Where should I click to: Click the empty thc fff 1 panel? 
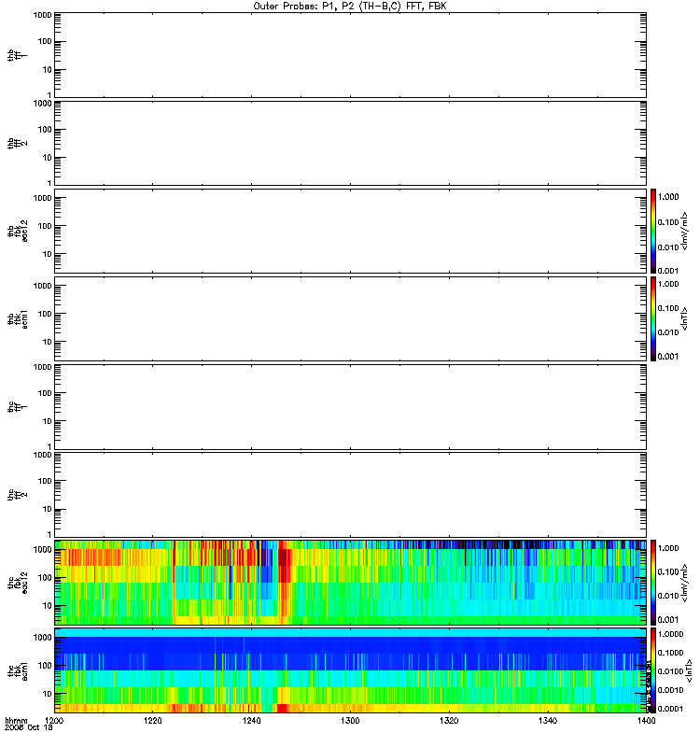[x=350, y=407]
